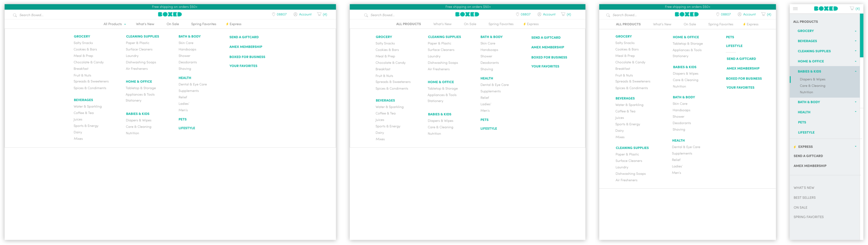This screenshot has height=245, width=868.
Task: Open YOUR FAVORITES link in second mockup
Action: click(545, 67)
